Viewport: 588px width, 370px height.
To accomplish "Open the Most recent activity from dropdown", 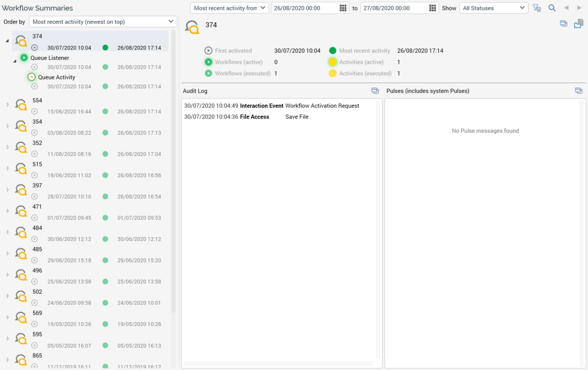I will click(230, 8).
